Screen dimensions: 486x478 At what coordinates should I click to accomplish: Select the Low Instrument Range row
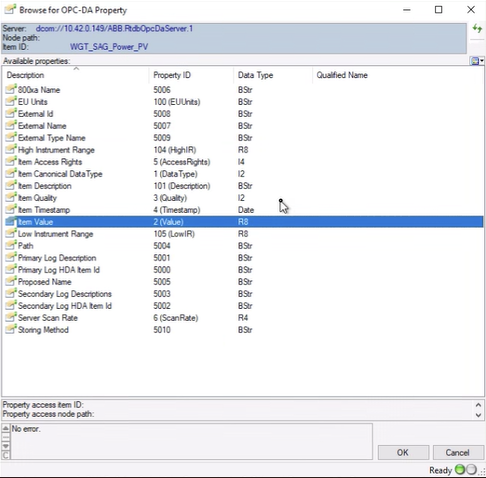click(x=244, y=234)
